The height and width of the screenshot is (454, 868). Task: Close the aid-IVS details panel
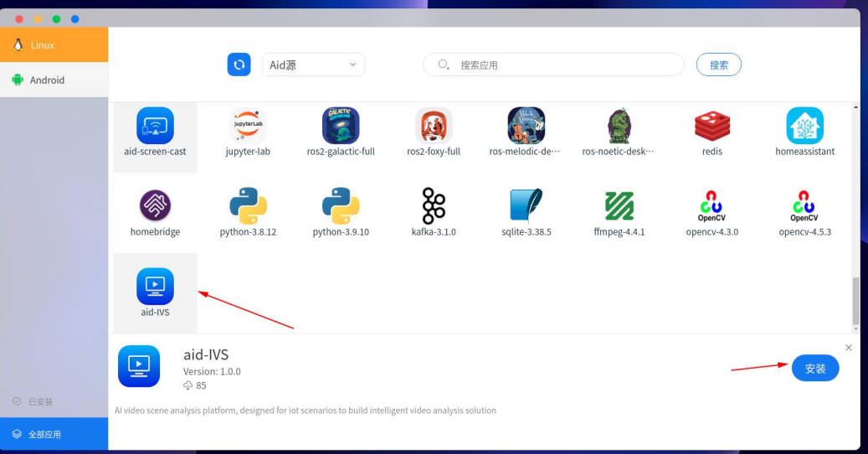click(849, 348)
